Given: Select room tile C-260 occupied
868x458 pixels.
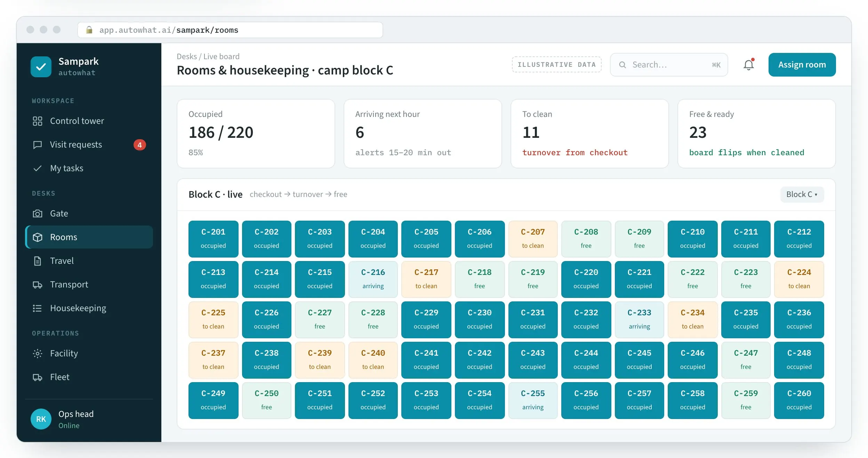Looking at the screenshot, I should pos(799,401).
